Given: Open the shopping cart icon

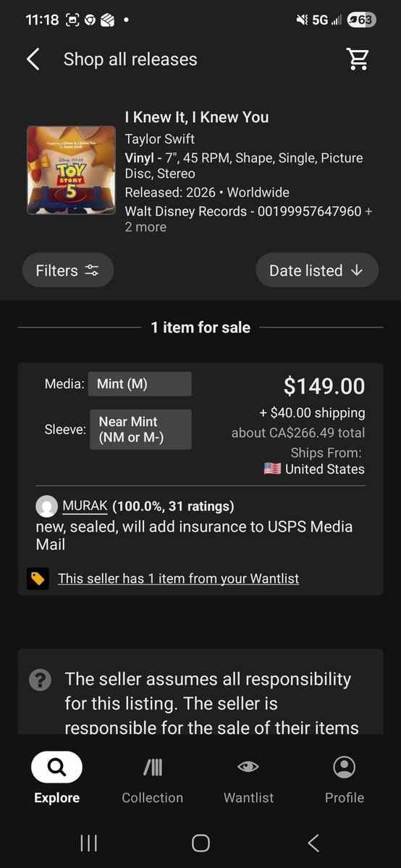Looking at the screenshot, I should click(358, 59).
